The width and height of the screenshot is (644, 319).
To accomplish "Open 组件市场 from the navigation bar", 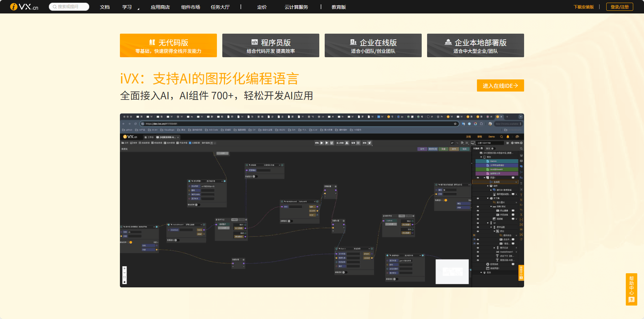I will coord(190,7).
